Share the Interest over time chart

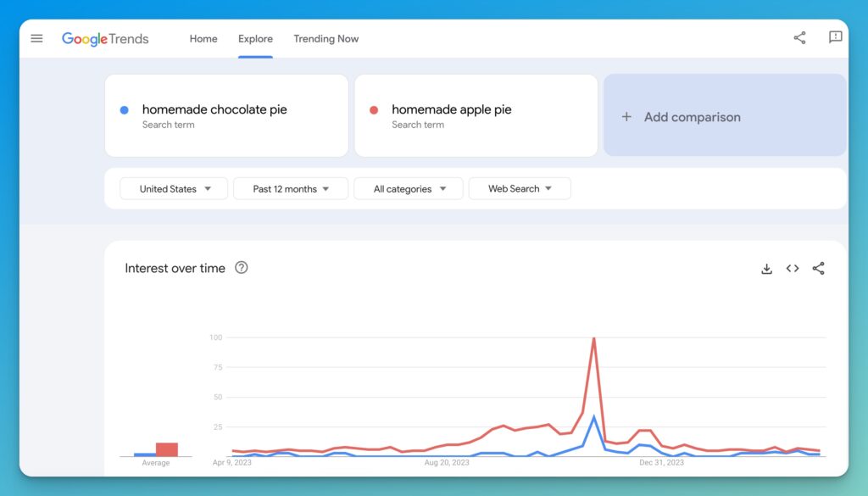818,268
